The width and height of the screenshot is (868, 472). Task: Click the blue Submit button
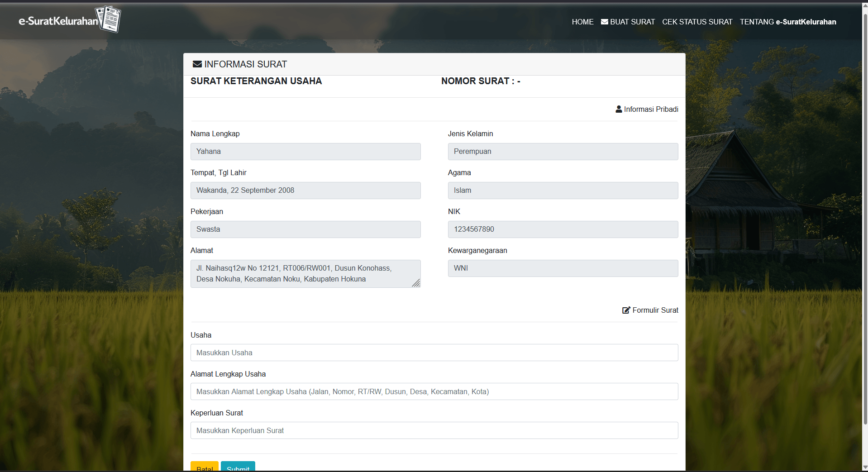[x=238, y=467]
